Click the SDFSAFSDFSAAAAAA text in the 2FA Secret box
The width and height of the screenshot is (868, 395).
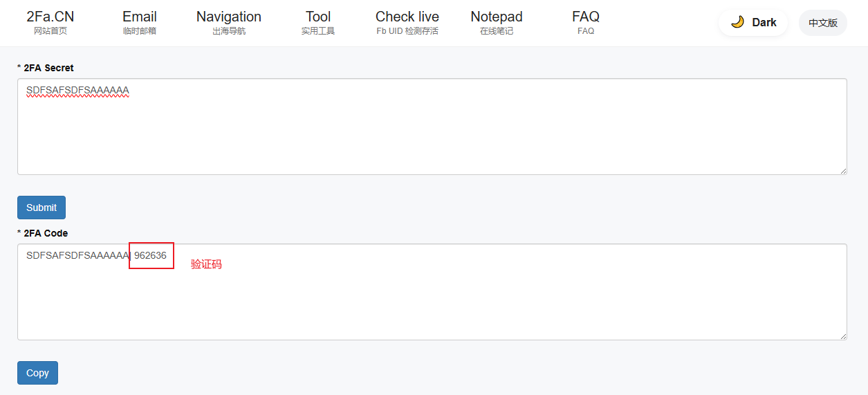[77, 91]
